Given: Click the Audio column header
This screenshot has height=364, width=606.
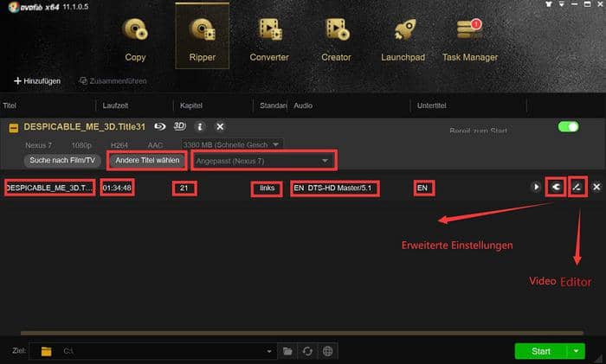Looking at the screenshot, I should coord(303,105).
